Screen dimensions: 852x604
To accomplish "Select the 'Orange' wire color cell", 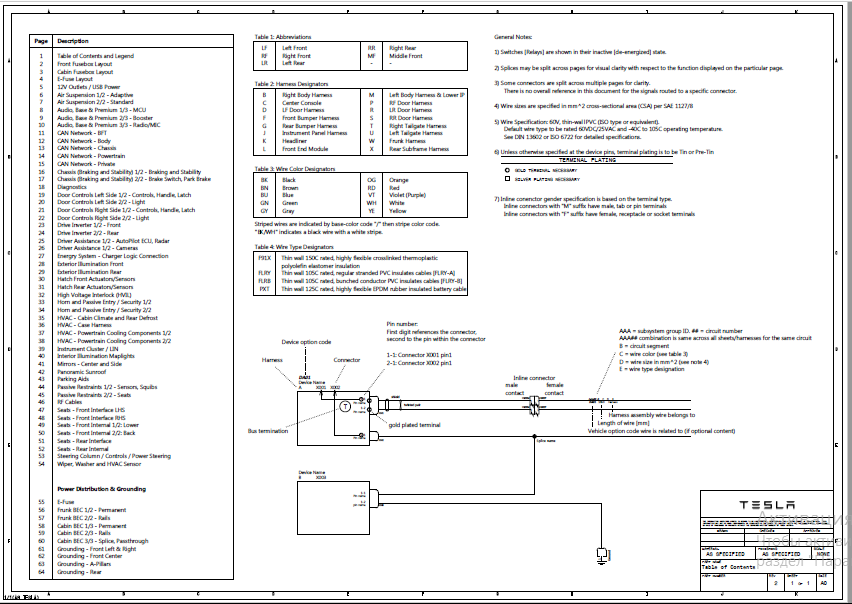I will [x=398, y=180].
